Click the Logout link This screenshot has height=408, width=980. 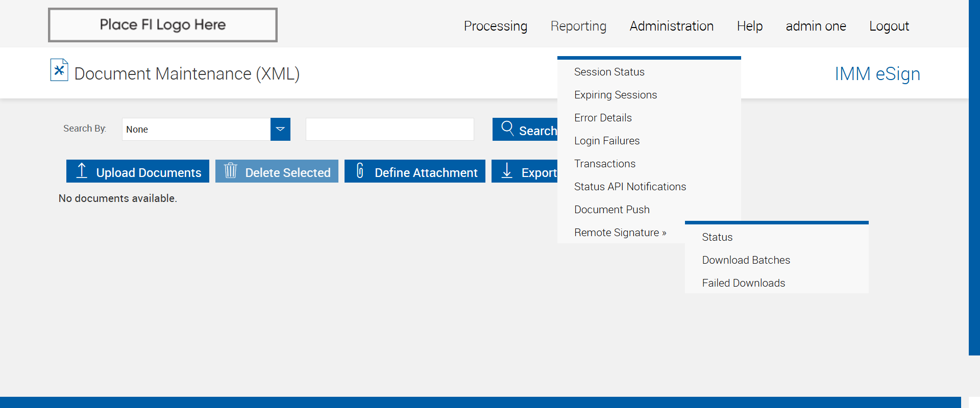pyautogui.click(x=889, y=26)
